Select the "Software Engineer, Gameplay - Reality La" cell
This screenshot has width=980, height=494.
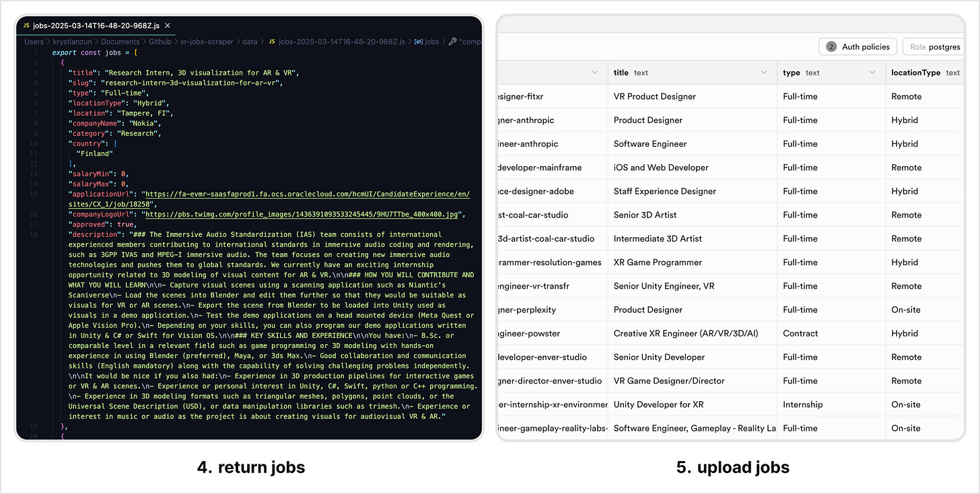pos(693,428)
